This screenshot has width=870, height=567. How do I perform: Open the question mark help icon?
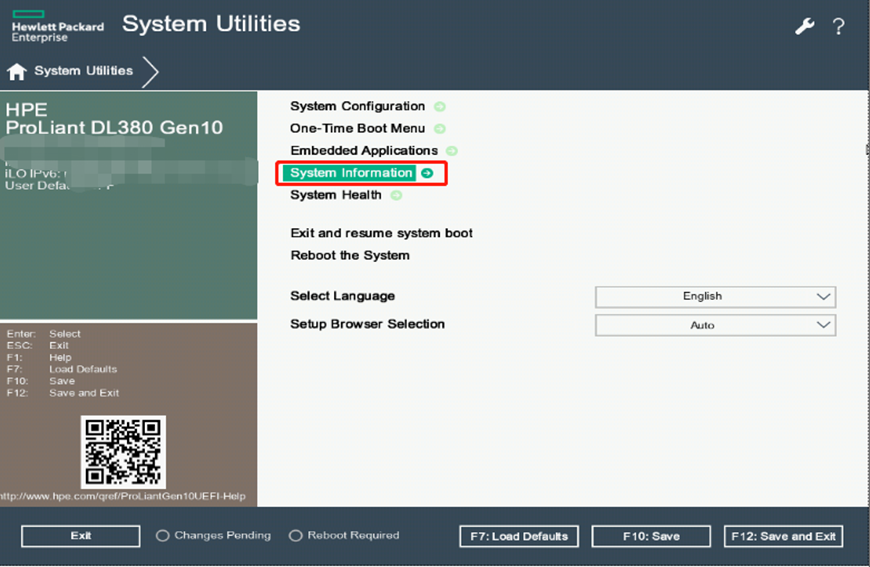tap(838, 27)
